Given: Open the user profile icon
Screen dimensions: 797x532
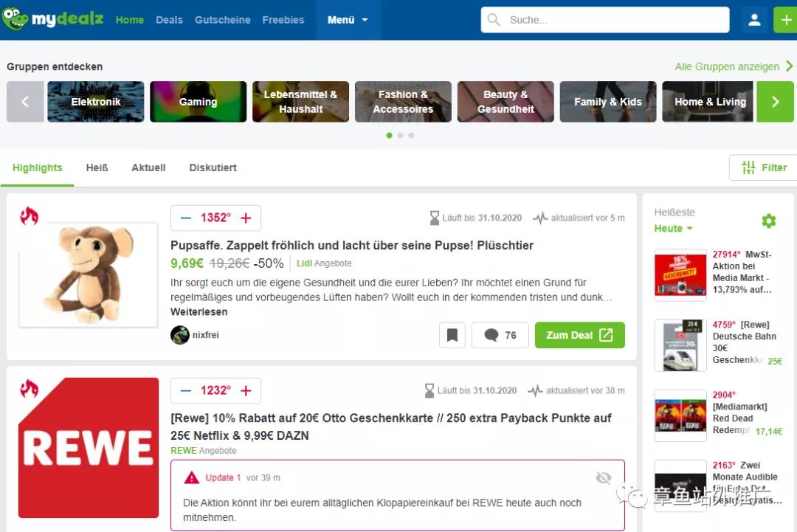Looking at the screenshot, I should point(754,20).
